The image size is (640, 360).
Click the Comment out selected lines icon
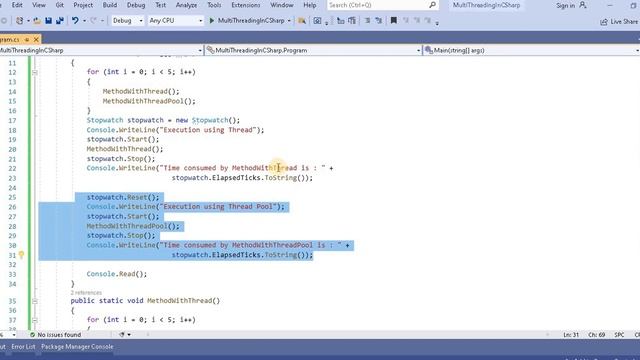[367, 20]
